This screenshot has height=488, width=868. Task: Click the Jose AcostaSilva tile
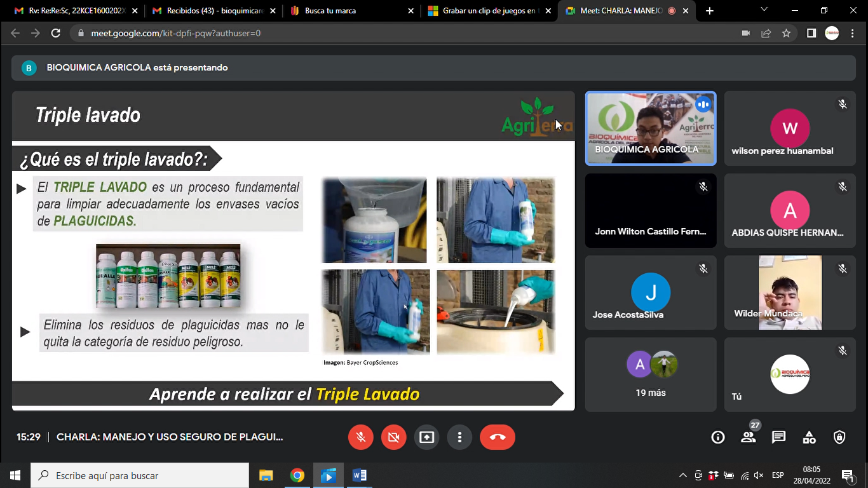[x=651, y=292]
